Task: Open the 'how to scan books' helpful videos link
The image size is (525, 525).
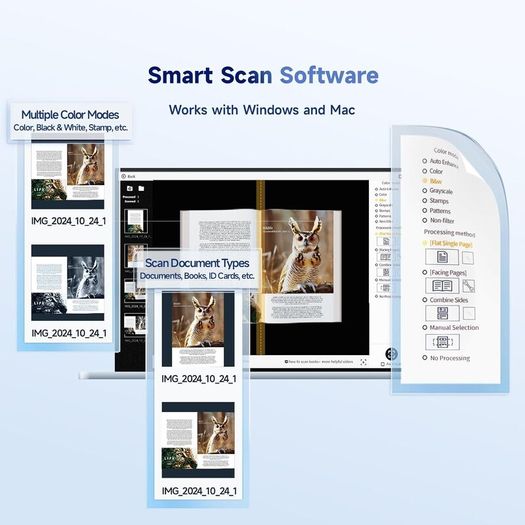Action: pos(319,362)
